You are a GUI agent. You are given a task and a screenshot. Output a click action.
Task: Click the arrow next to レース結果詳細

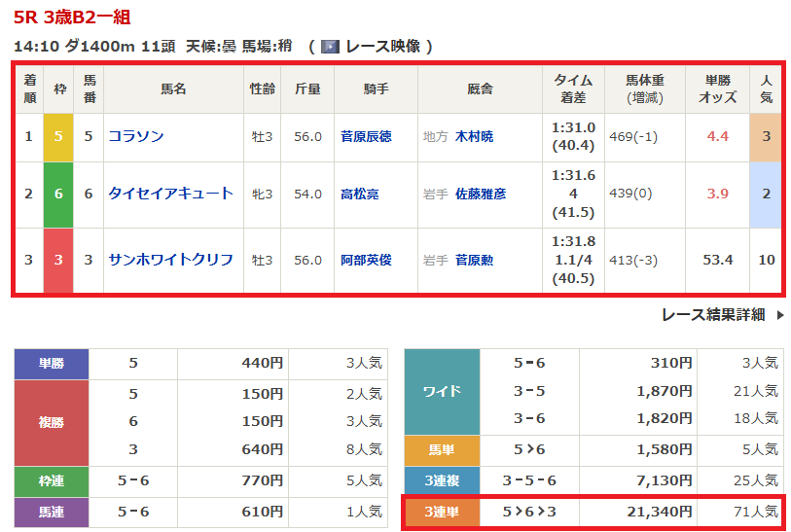[x=779, y=315]
